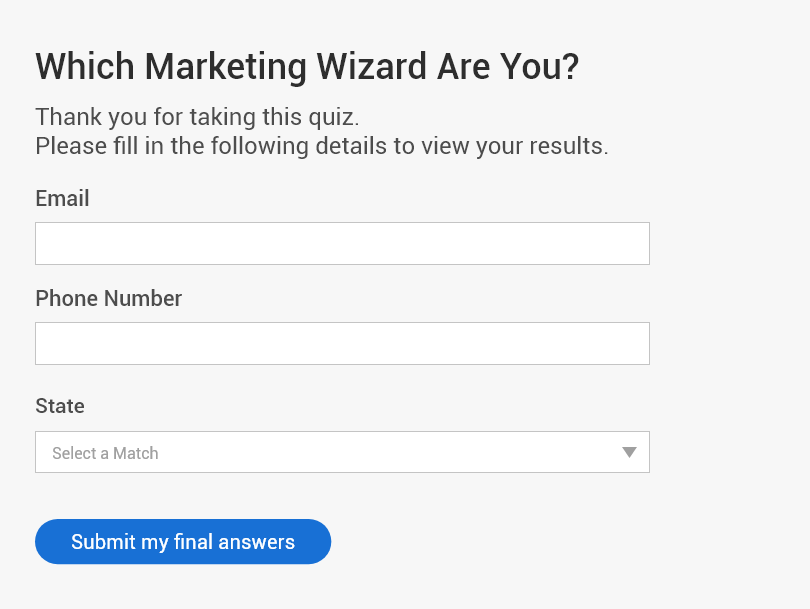810x609 pixels.
Task: Focus the Phone Number text box
Action: tap(342, 344)
